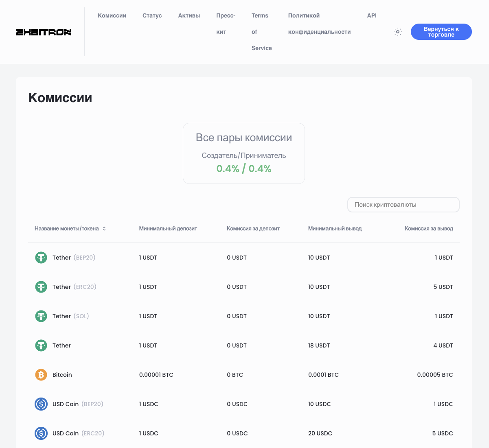Click the Минимальный вывод column header
The image size is (489, 448).
click(335, 229)
